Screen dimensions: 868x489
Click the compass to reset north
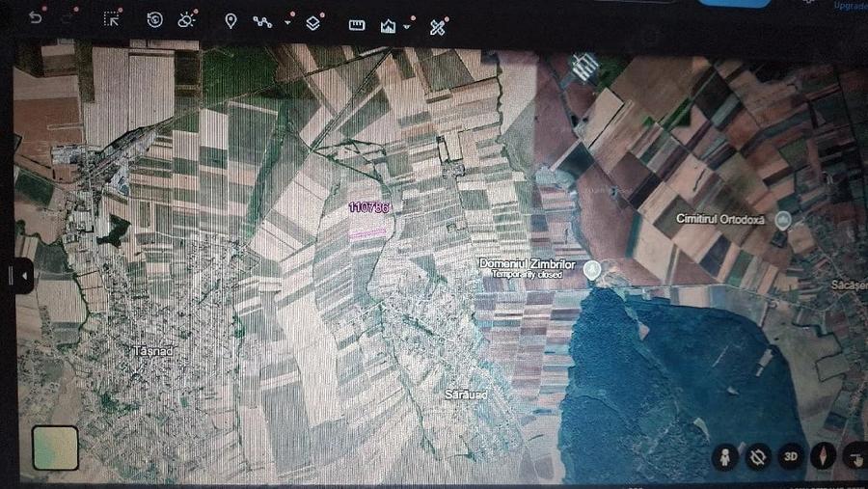(824, 456)
